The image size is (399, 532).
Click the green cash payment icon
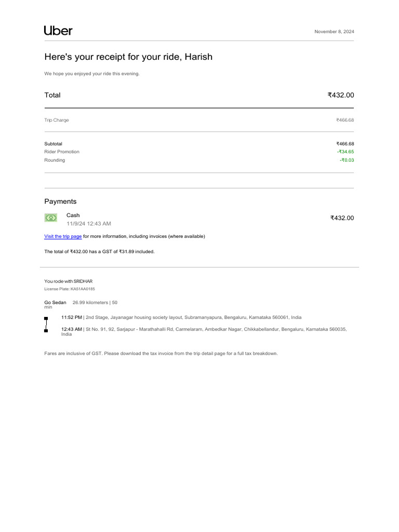pos(51,218)
